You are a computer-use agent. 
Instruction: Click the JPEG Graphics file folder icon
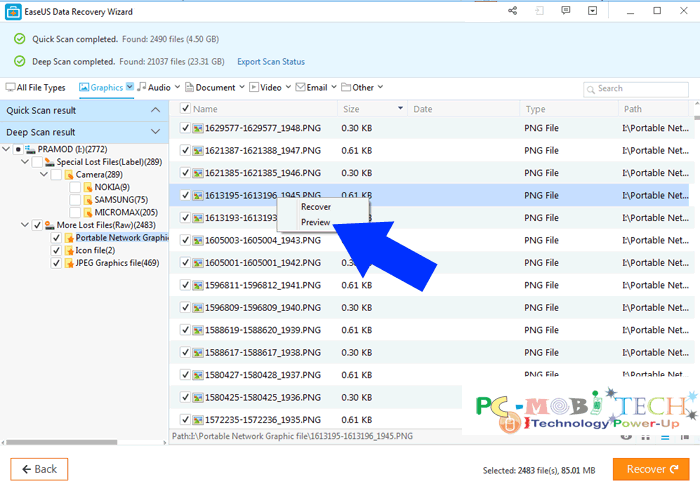(x=69, y=263)
